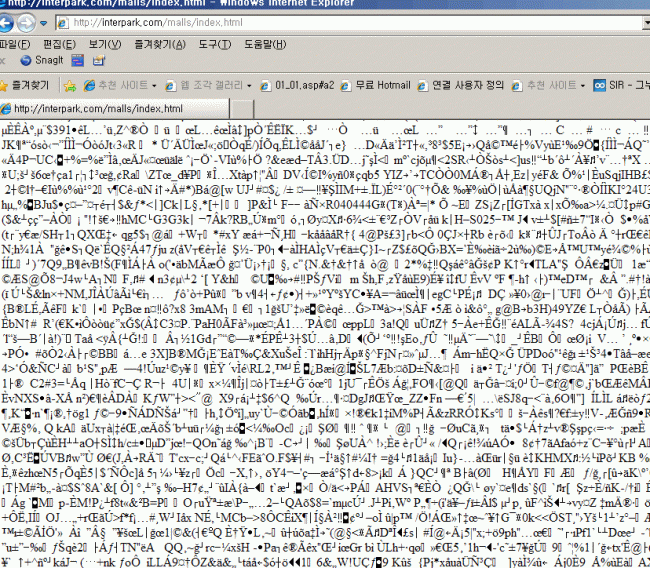Click the SnagIt profile icon with star
The width and height of the screenshot is (650, 568).
pyautogui.click(x=98, y=61)
